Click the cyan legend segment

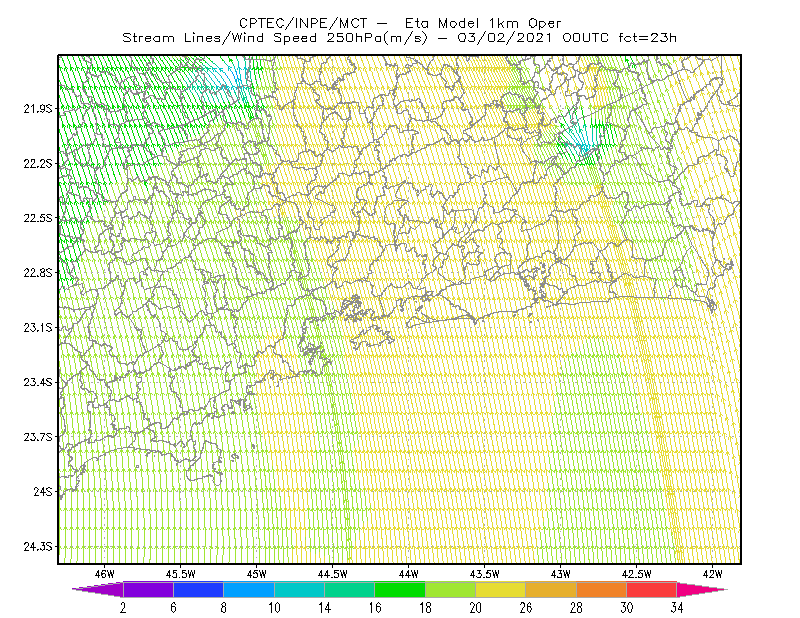[x=299, y=589]
